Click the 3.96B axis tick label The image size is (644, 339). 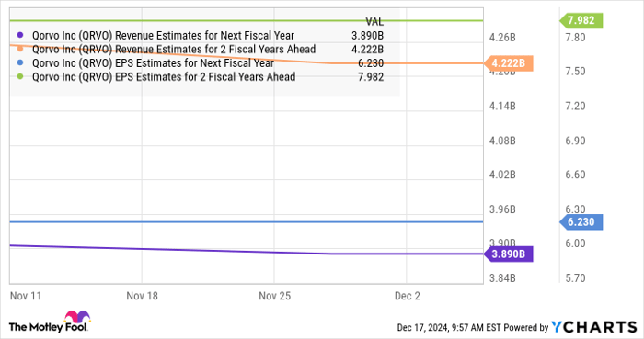pyautogui.click(x=502, y=209)
